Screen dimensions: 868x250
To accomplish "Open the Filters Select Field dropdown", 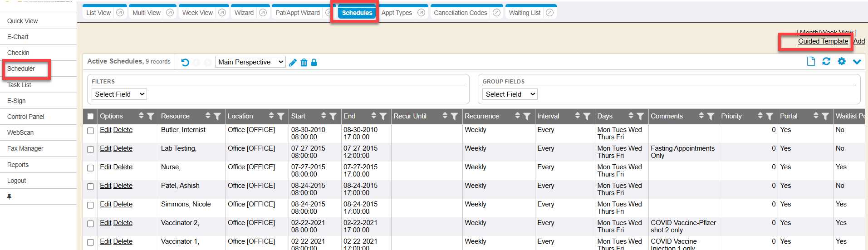I will (119, 94).
